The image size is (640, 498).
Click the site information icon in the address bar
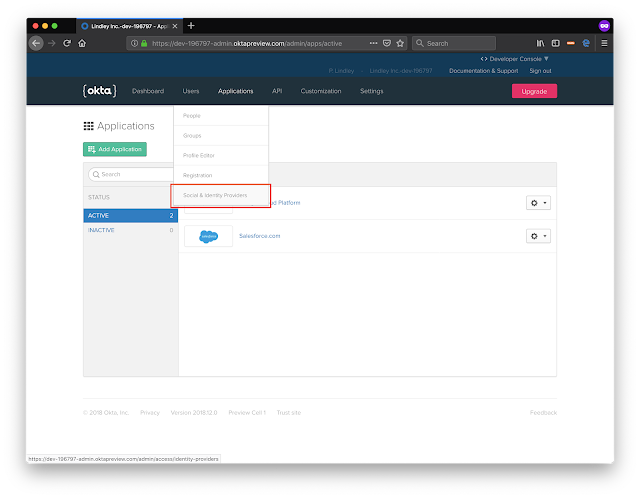134,43
